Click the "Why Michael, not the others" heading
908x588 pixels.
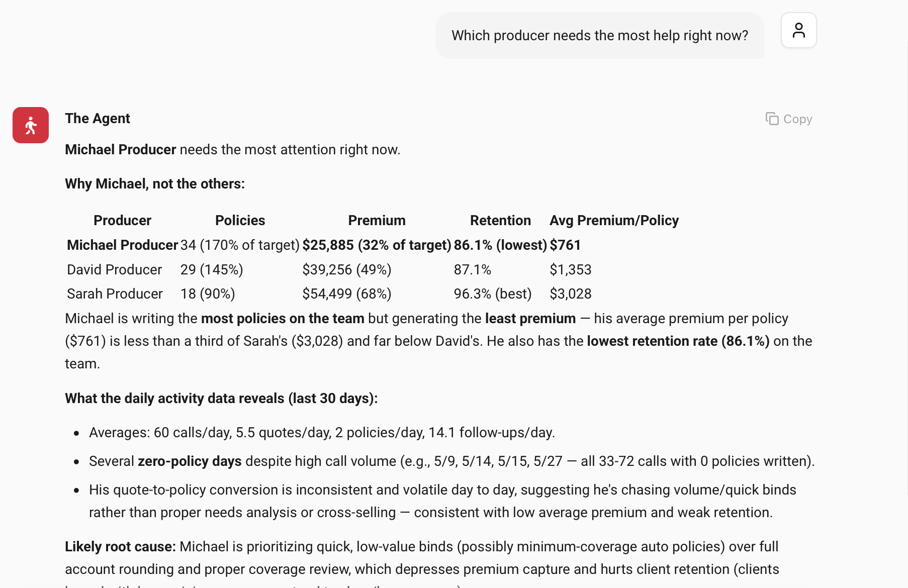point(155,184)
